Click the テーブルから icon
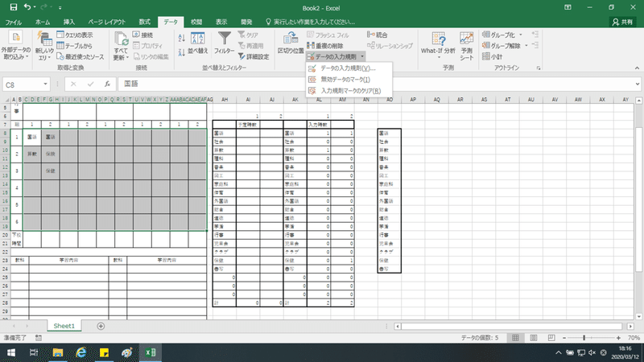Image resolution: width=644 pixels, height=362 pixels. point(60,46)
